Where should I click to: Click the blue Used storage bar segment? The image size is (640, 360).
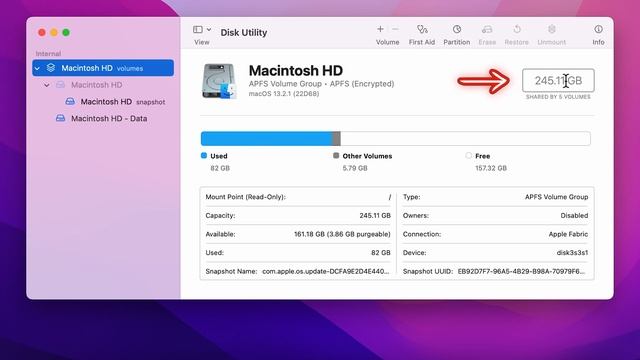[267, 138]
